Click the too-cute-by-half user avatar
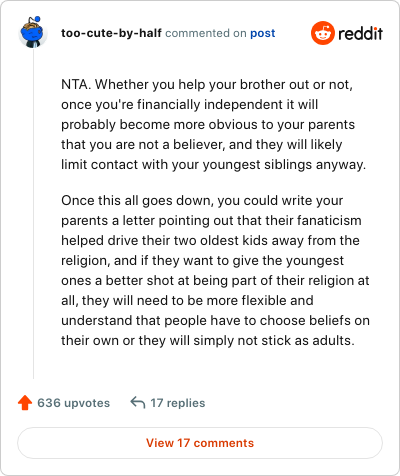Image resolution: width=400 pixels, height=476 pixels. [x=33, y=33]
